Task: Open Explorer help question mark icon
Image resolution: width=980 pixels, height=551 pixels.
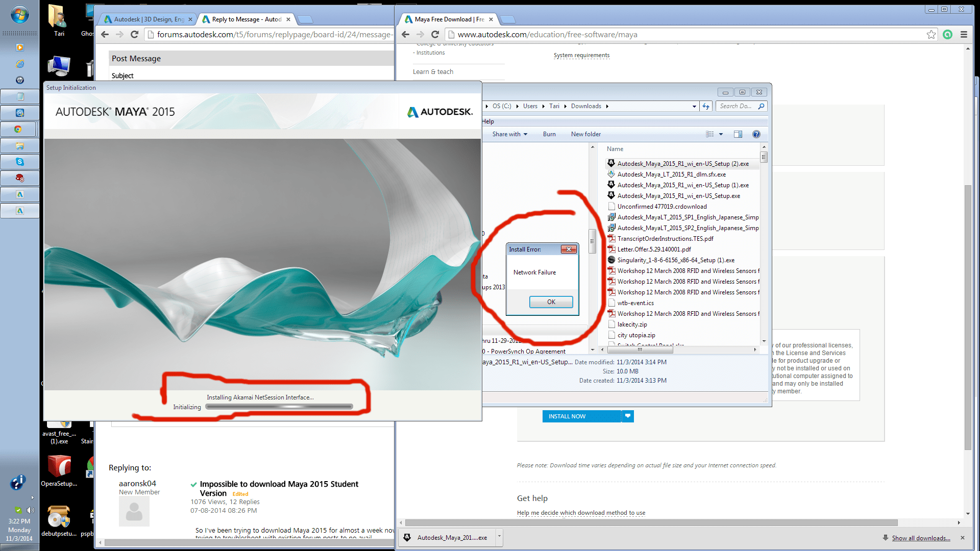Action: (756, 134)
